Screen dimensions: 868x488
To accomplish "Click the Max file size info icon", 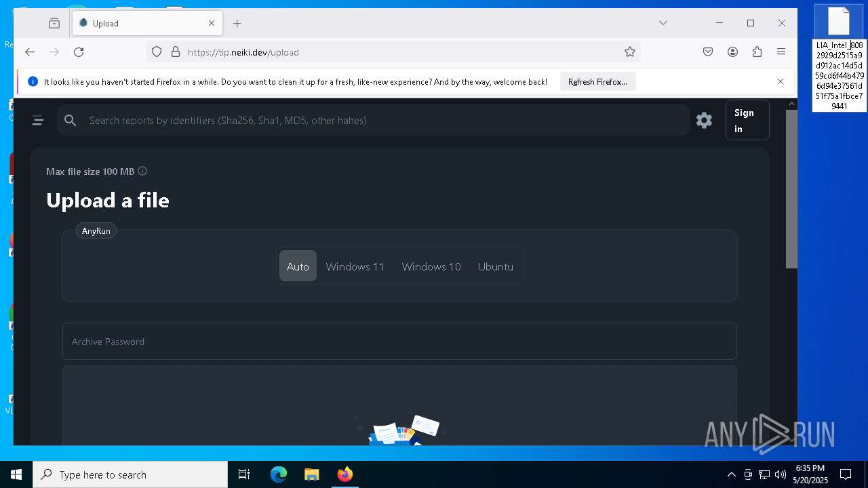I will pyautogui.click(x=142, y=171).
